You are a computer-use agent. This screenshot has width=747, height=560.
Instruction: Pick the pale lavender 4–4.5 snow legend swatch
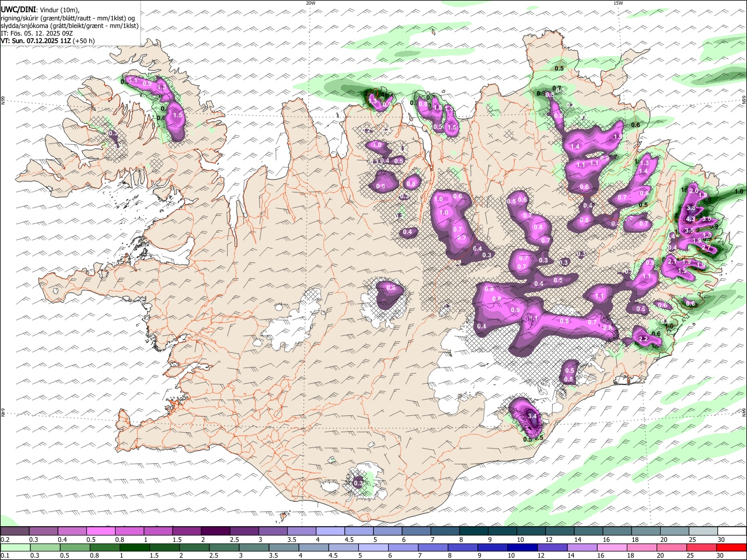tap(330, 531)
